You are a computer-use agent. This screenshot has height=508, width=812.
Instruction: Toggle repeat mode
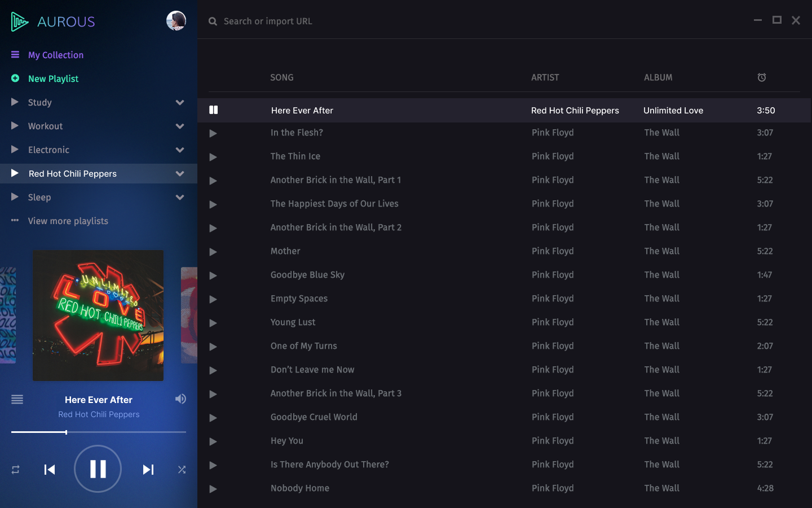(14, 469)
